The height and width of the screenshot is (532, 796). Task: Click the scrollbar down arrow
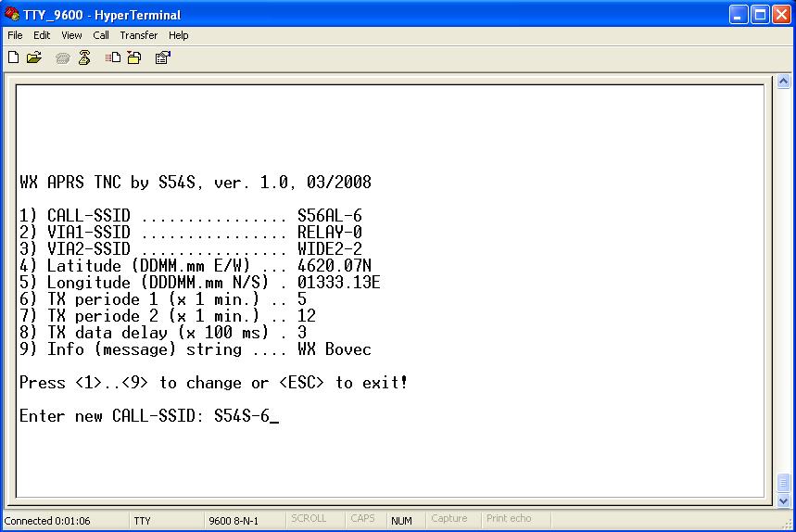[783, 501]
